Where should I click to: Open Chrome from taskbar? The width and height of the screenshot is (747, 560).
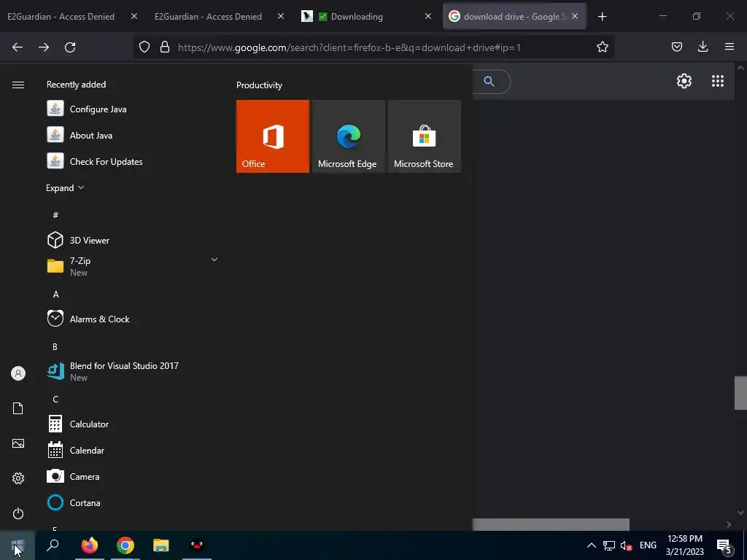125,545
